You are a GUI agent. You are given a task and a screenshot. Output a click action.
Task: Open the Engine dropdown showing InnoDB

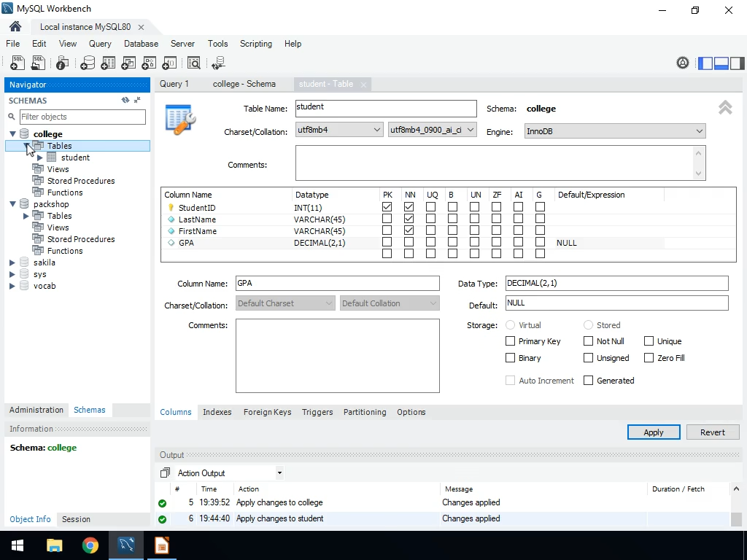[614, 131]
